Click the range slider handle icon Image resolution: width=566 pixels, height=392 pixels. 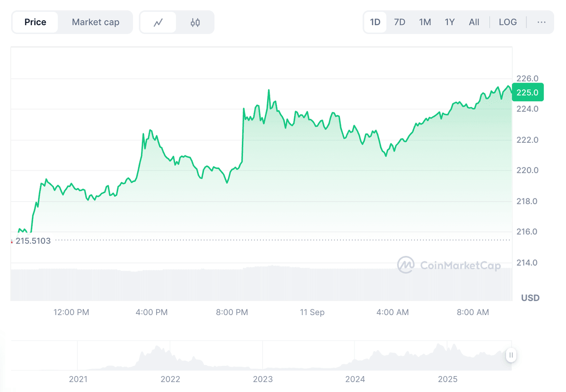point(511,355)
